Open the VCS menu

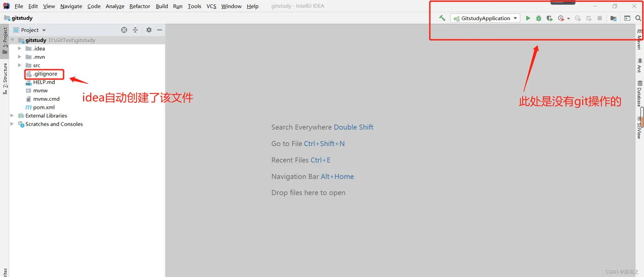pos(211,6)
